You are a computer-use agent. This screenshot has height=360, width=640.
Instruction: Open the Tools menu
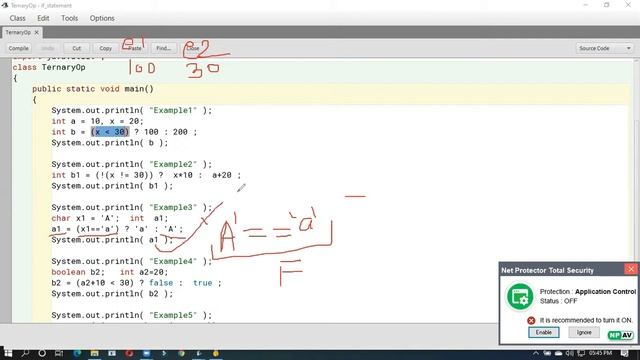pyautogui.click(x=69, y=18)
